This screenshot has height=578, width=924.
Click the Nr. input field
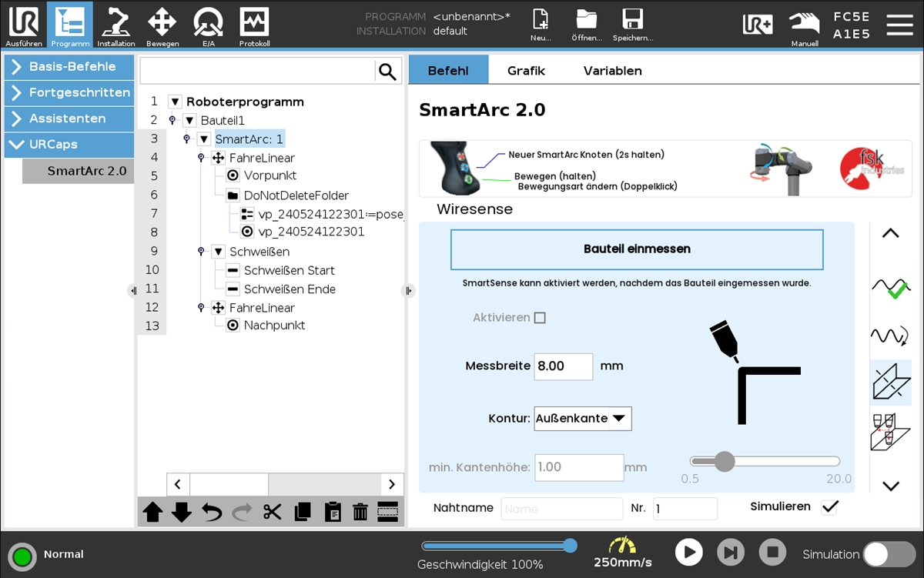685,509
